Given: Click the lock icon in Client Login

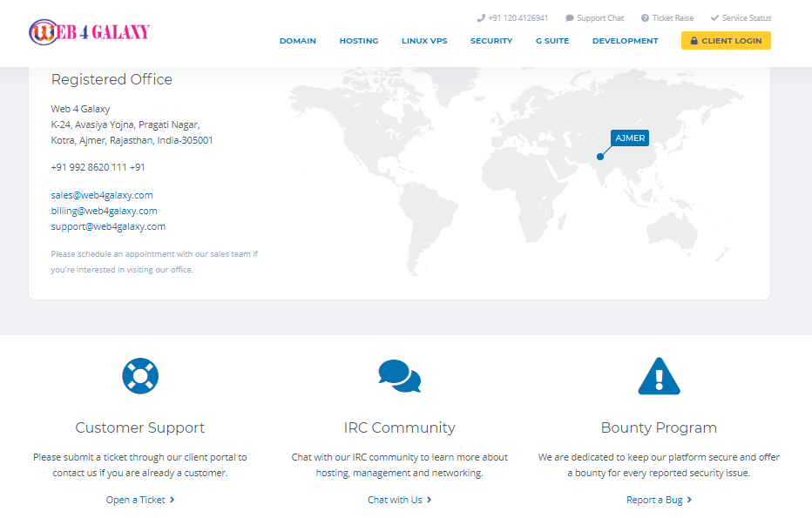Looking at the screenshot, I should [694, 40].
